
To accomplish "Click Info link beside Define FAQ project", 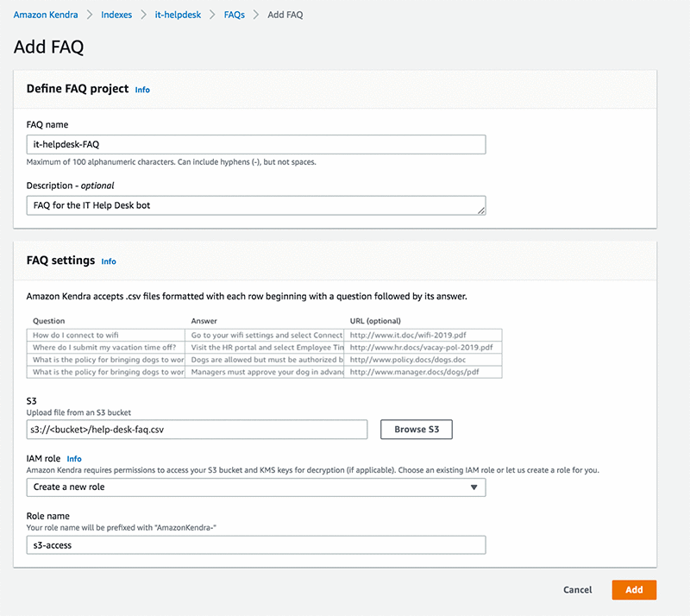I will [x=142, y=90].
